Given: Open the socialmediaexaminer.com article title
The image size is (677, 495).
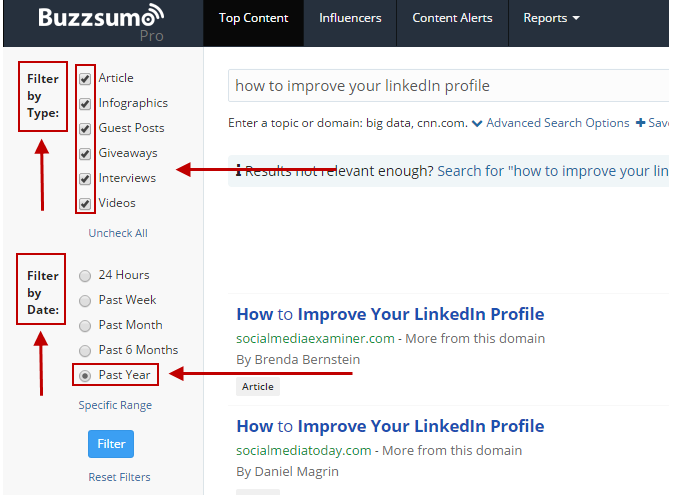Looking at the screenshot, I should [390, 314].
